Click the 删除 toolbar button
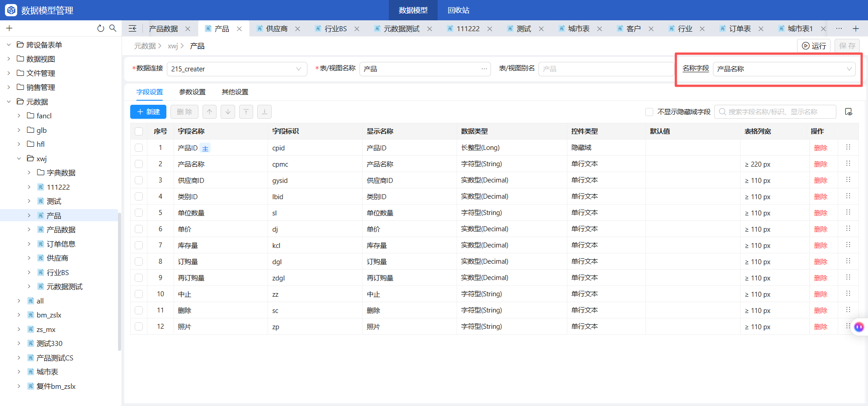868x406 pixels. 184,112
